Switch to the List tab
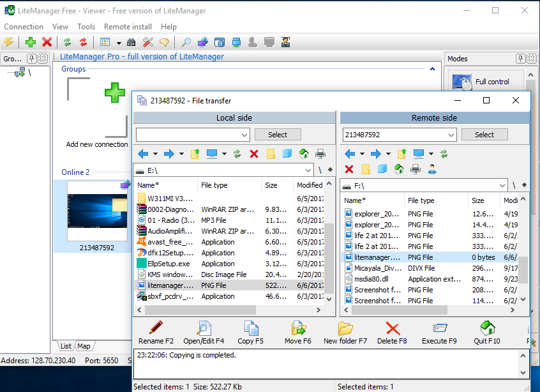 tap(66, 346)
